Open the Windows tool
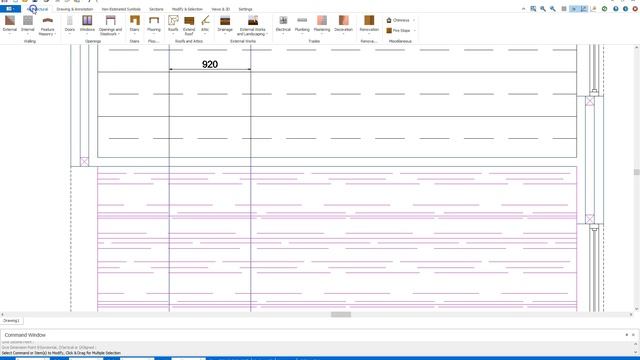The width and height of the screenshot is (640, 360). (x=87, y=24)
